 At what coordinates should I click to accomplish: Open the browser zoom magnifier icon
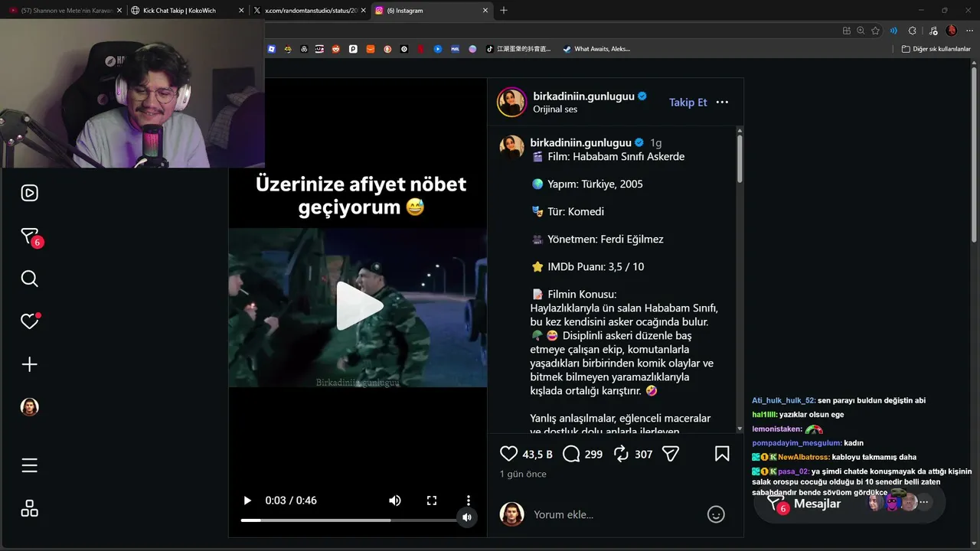click(x=861, y=31)
